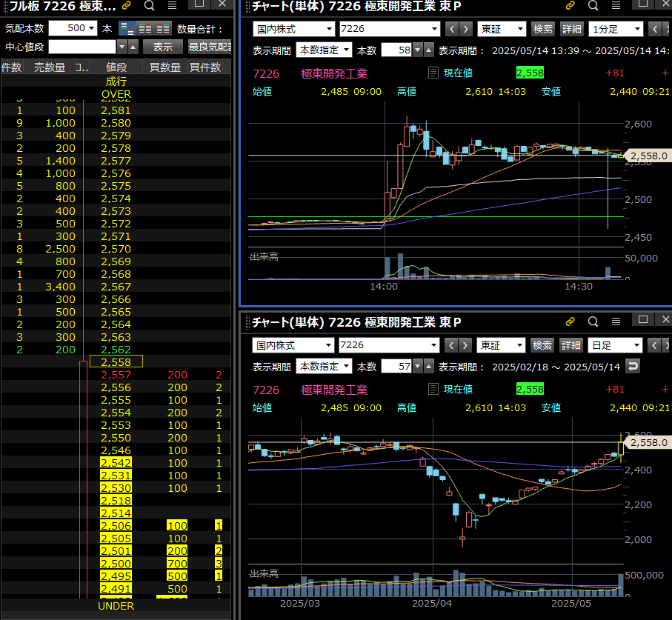Increase bar count 58 with up arrow
The width and height of the screenshot is (672, 620).
[x=428, y=50]
